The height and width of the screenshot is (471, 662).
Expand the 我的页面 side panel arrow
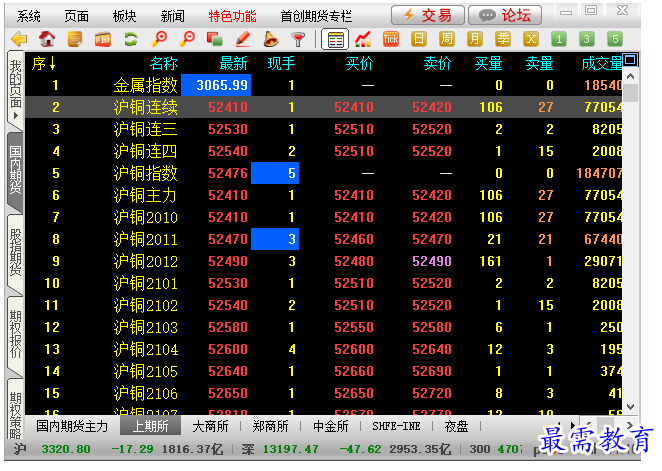(16, 115)
